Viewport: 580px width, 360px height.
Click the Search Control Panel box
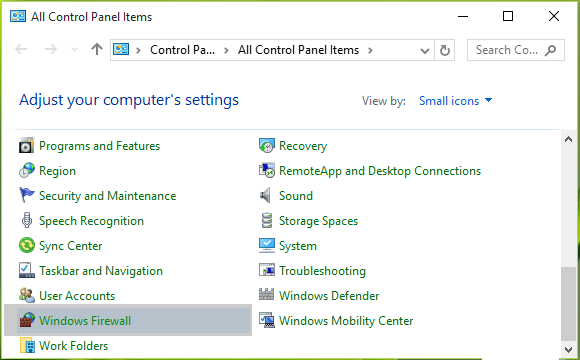516,50
